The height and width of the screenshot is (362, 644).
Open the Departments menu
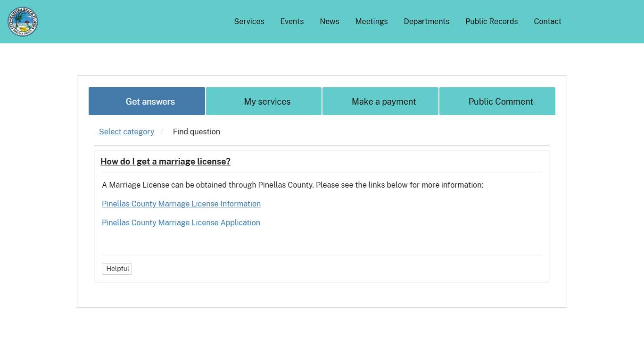point(426,22)
